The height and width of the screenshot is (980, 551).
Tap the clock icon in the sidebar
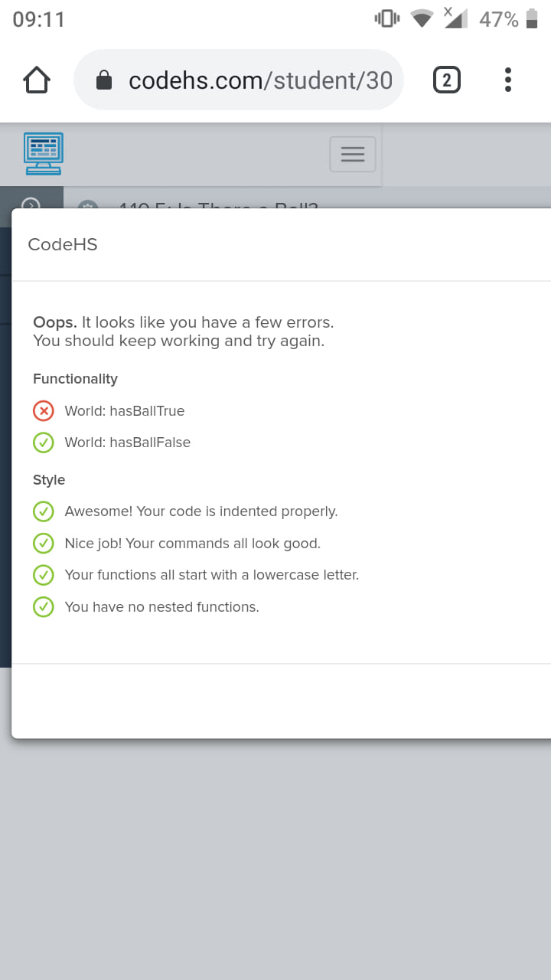point(31,204)
